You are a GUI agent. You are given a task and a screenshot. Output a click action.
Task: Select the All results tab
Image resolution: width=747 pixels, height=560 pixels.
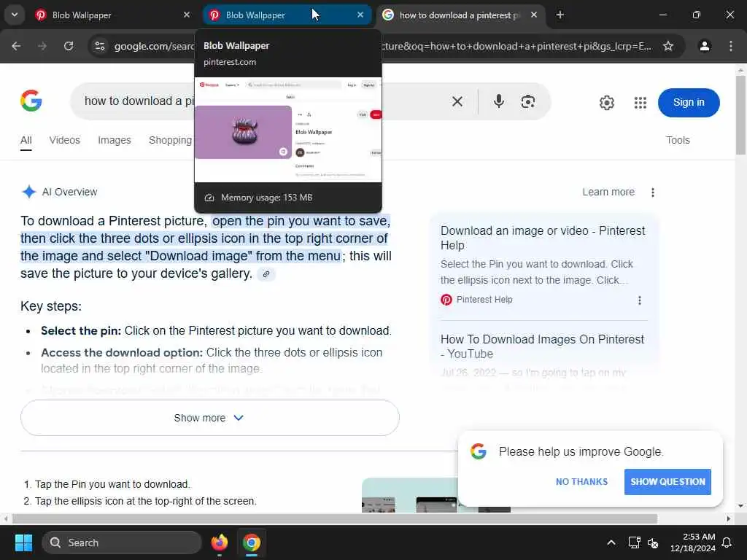click(x=26, y=140)
